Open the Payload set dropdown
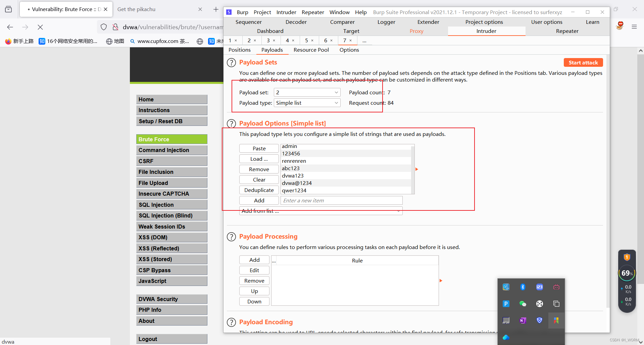 point(307,93)
